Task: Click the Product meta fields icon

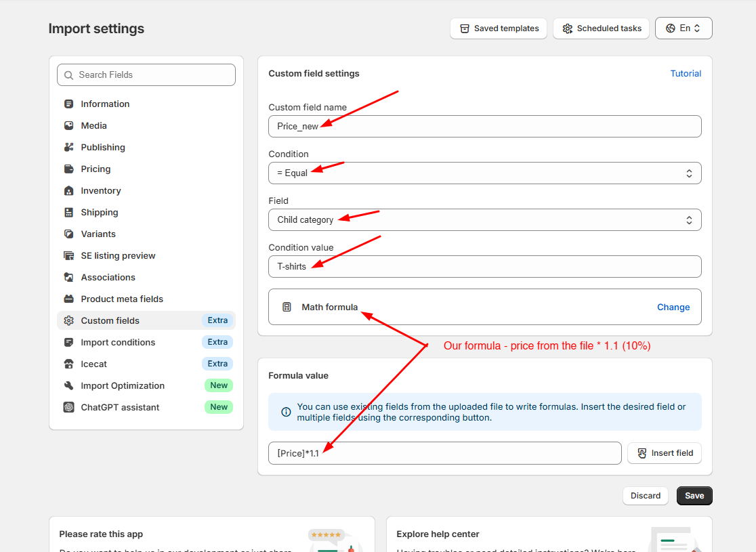Action: pyautogui.click(x=69, y=299)
